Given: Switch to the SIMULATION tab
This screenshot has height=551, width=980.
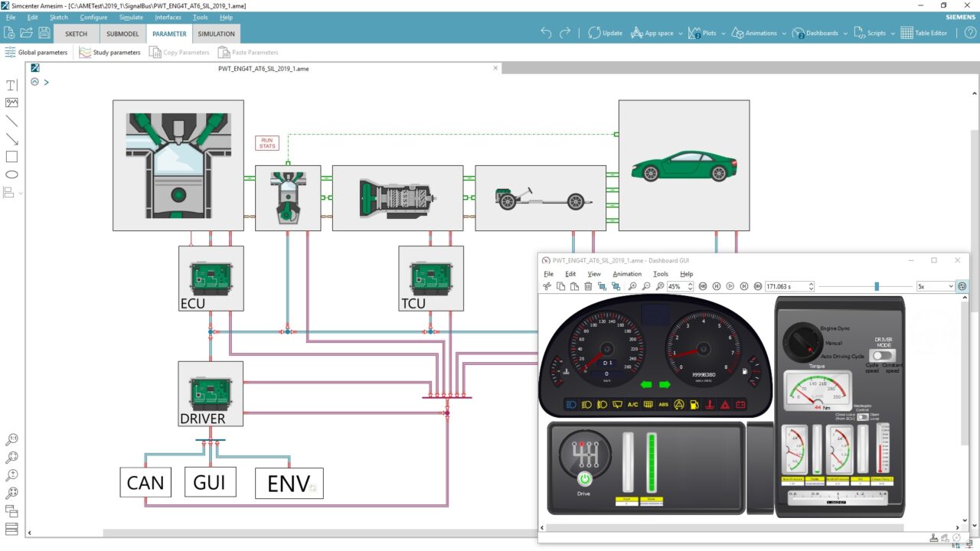Looking at the screenshot, I should tap(216, 34).
